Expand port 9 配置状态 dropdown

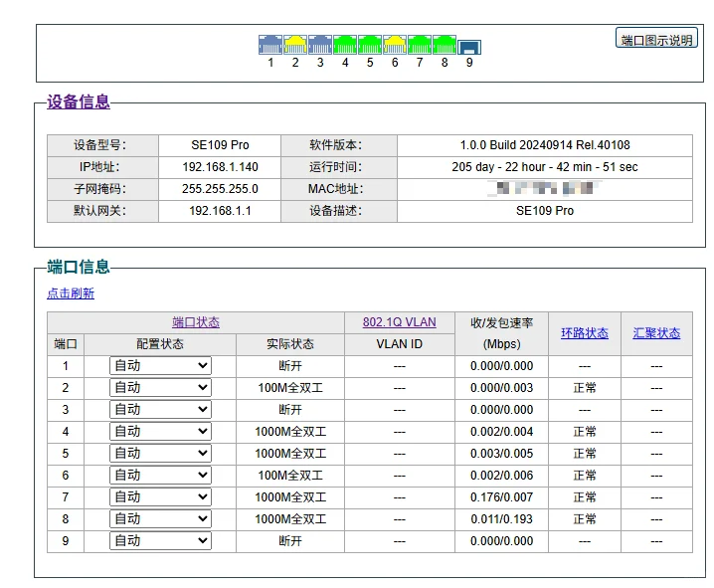click(x=160, y=540)
